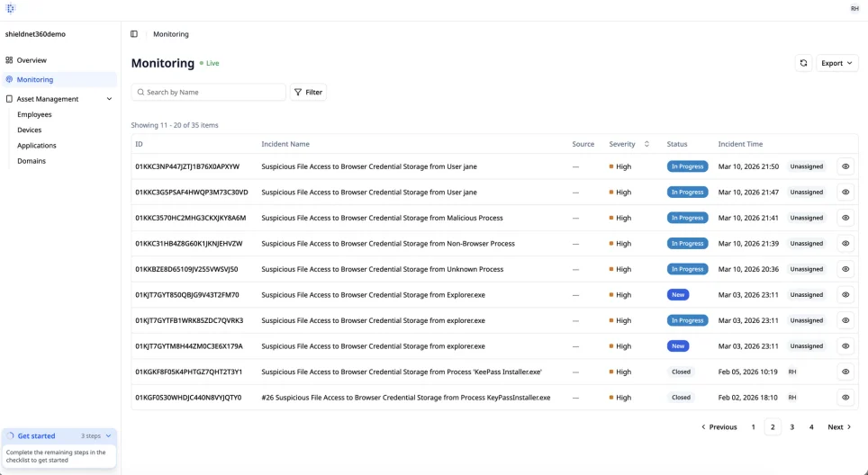Click the 3 steps label in Get started

91,436
